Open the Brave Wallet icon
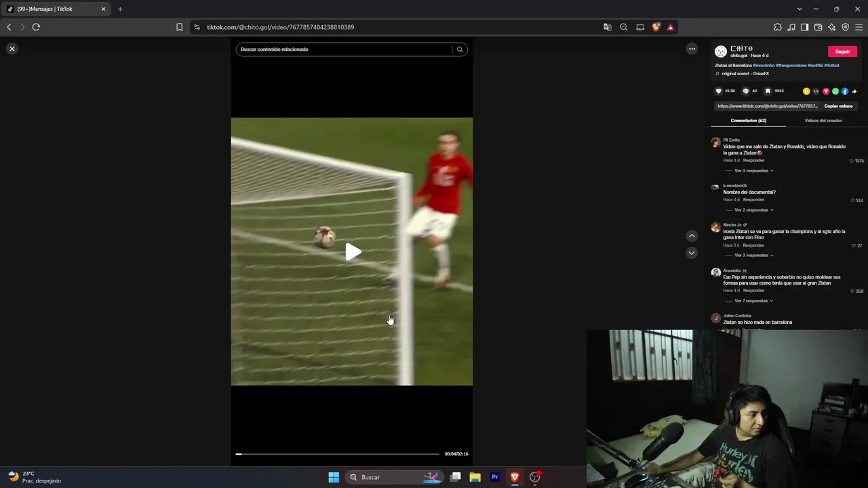The height and width of the screenshot is (488, 868). pos(818,27)
